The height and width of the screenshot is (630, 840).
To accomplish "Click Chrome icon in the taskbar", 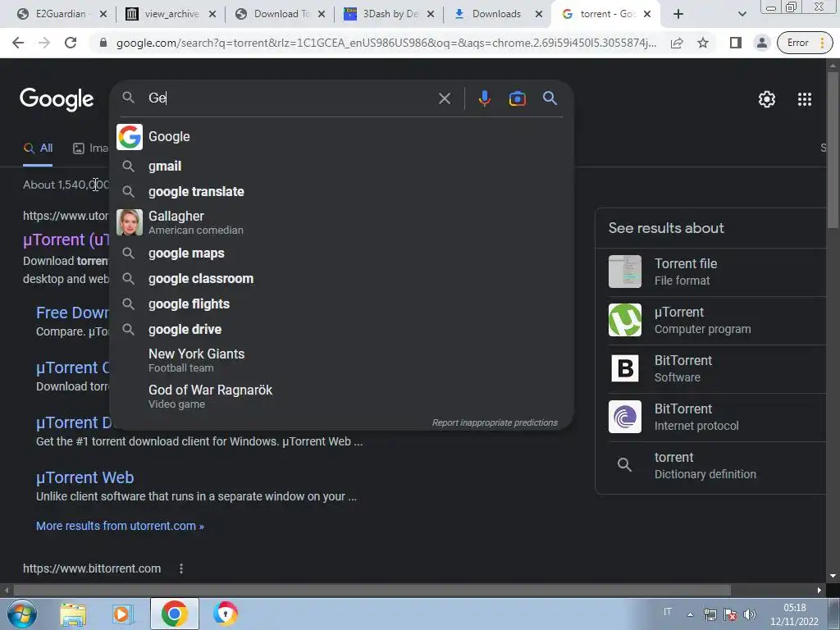I will pyautogui.click(x=174, y=614).
